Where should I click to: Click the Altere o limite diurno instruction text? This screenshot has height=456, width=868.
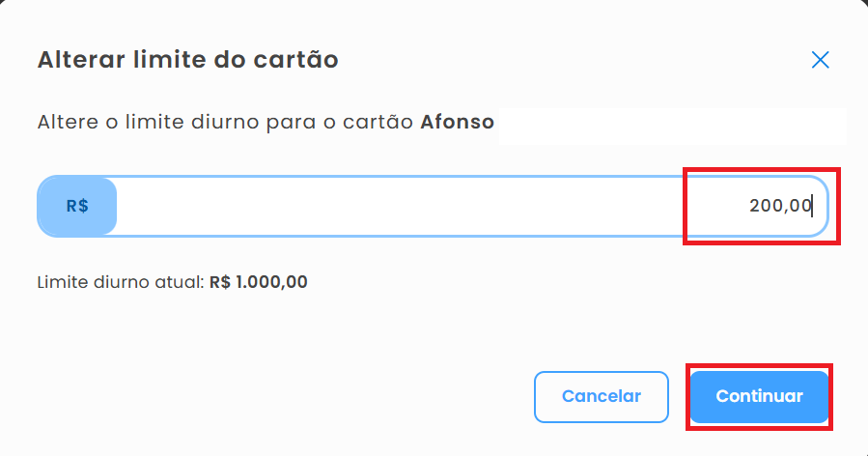[145, 123]
